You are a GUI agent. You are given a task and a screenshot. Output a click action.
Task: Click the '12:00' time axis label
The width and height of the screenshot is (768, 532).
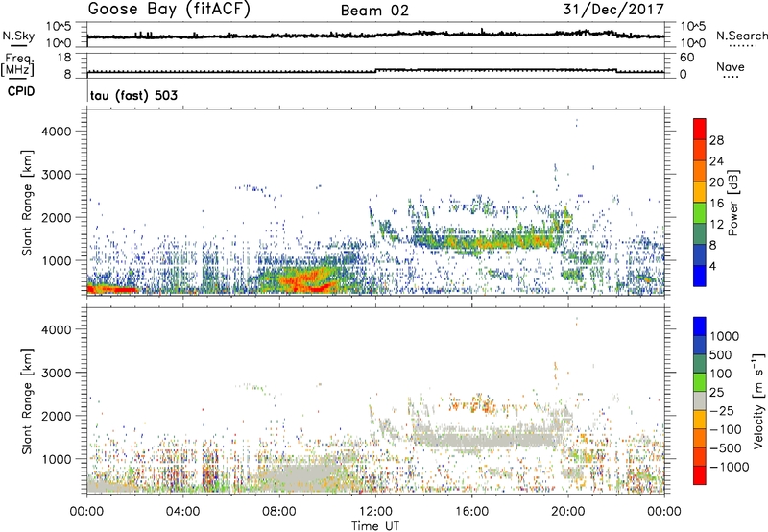[x=375, y=512]
